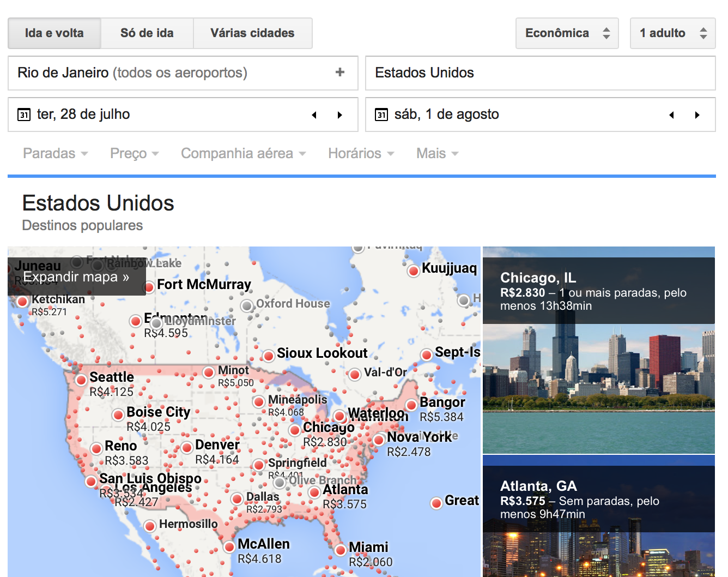Click the Rio de Janeiro origin field
Viewport: 728px width, 577px height.
tap(183, 73)
